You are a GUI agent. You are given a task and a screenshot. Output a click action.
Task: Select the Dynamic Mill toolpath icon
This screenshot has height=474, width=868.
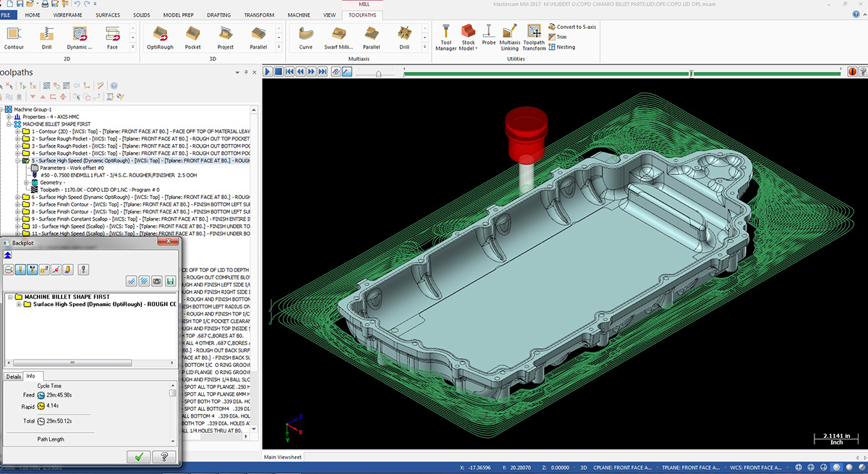pyautogui.click(x=80, y=38)
